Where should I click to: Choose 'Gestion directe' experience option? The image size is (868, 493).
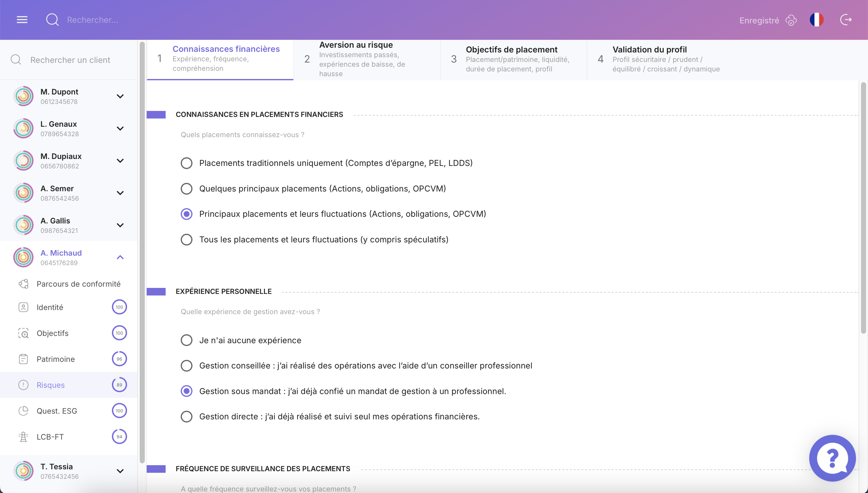click(186, 417)
